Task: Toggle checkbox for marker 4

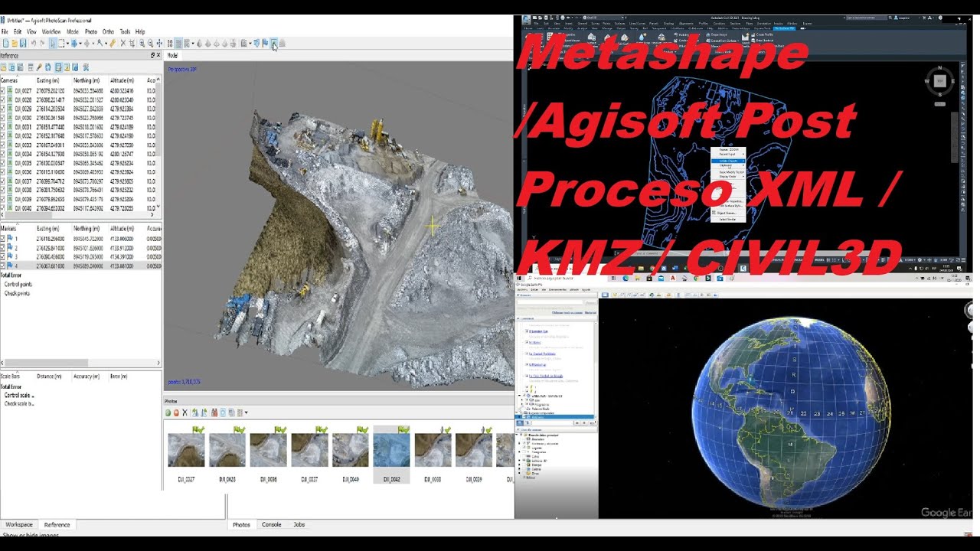Action: [3, 266]
